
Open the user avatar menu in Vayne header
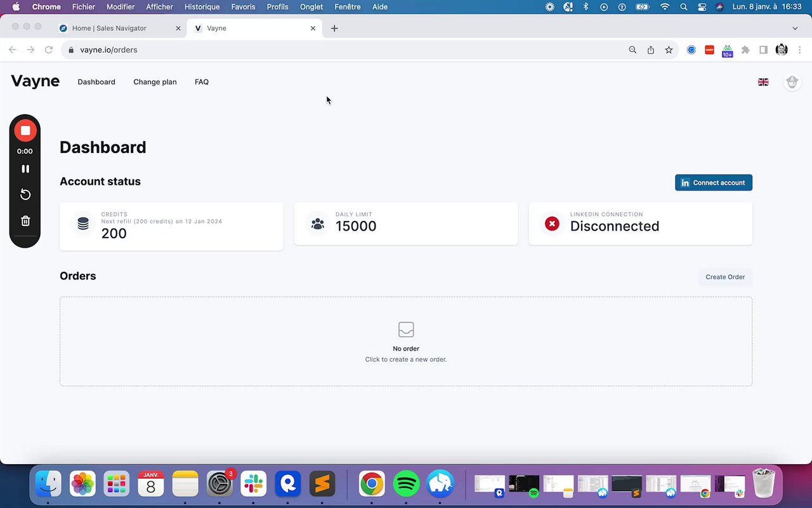click(792, 82)
